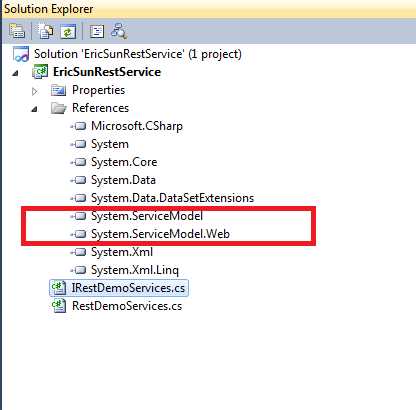
Task: Select the References tree item label
Action: (100, 108)
